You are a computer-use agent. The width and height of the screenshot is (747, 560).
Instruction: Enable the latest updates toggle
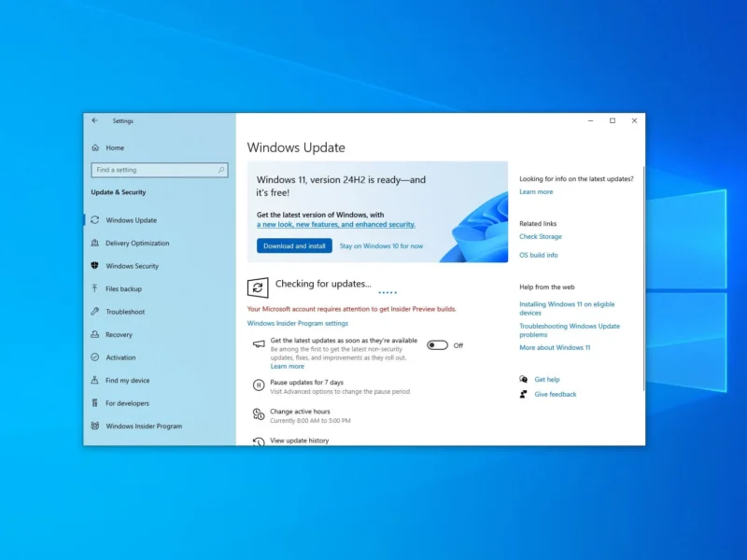[x=438, y=344]
